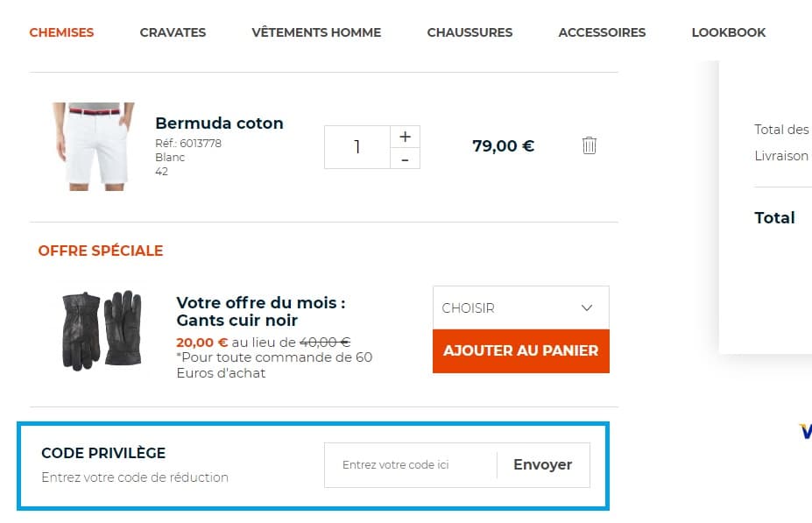Submit the code with the Envoyer button
812x523 pixels.
(542, 464)
